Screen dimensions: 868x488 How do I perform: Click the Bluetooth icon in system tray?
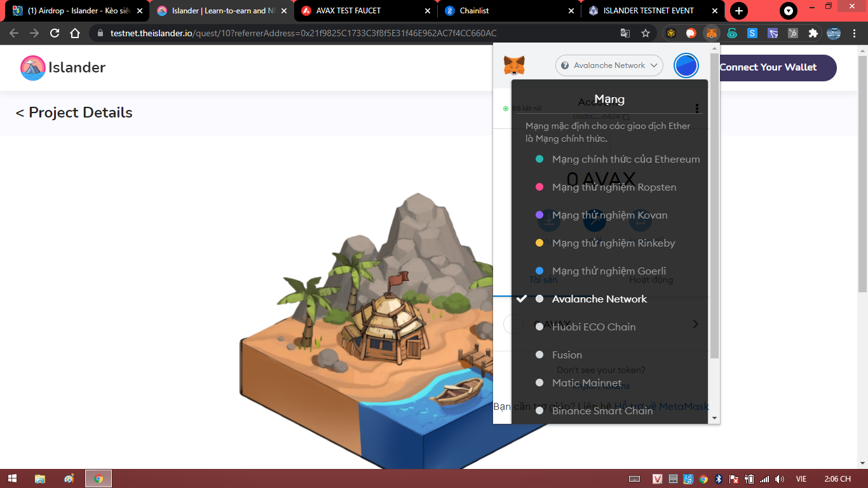719,478
